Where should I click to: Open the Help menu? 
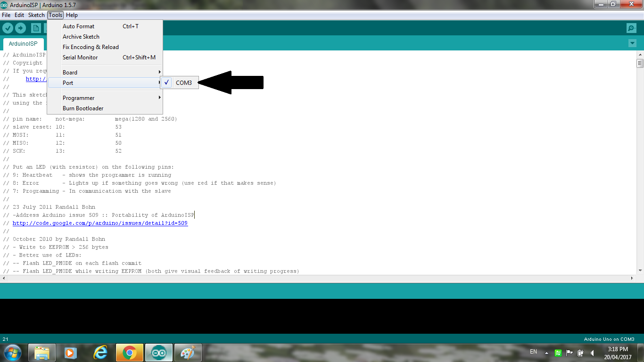click(72, 15)
